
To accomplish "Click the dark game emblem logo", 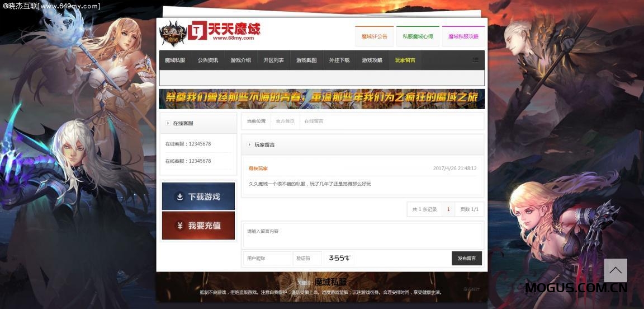I will point(172,32).
